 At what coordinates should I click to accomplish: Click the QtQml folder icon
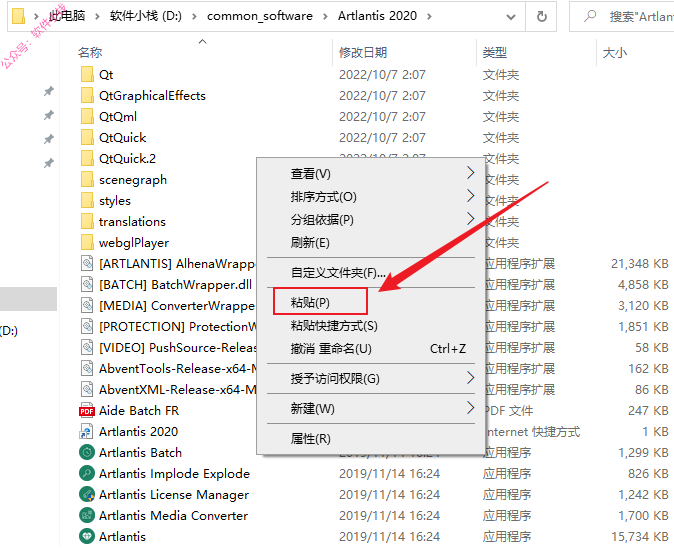click(x=87, y=116)
